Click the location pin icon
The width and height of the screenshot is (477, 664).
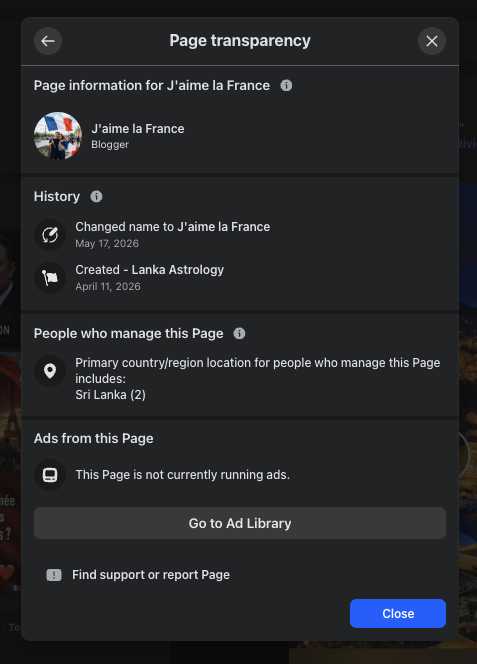tap(50, 371)
